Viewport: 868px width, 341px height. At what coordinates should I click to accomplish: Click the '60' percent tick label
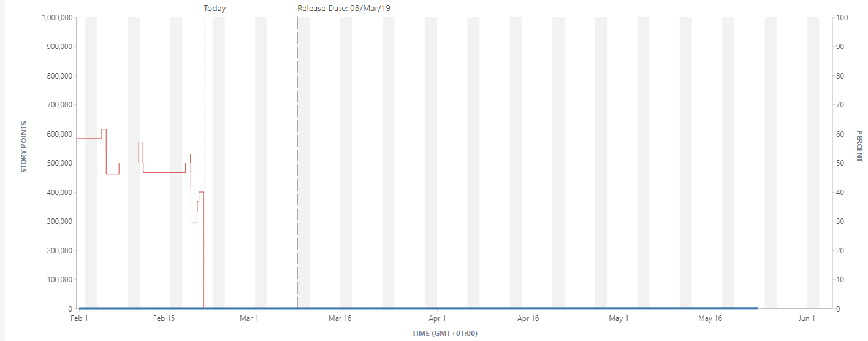click(x=840, y=134)
